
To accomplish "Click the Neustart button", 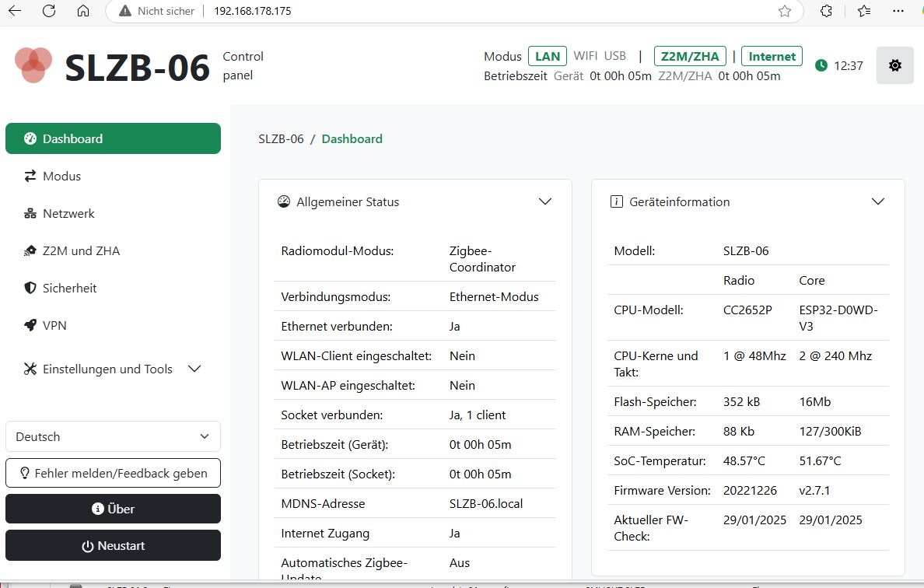I will (113, 545).
